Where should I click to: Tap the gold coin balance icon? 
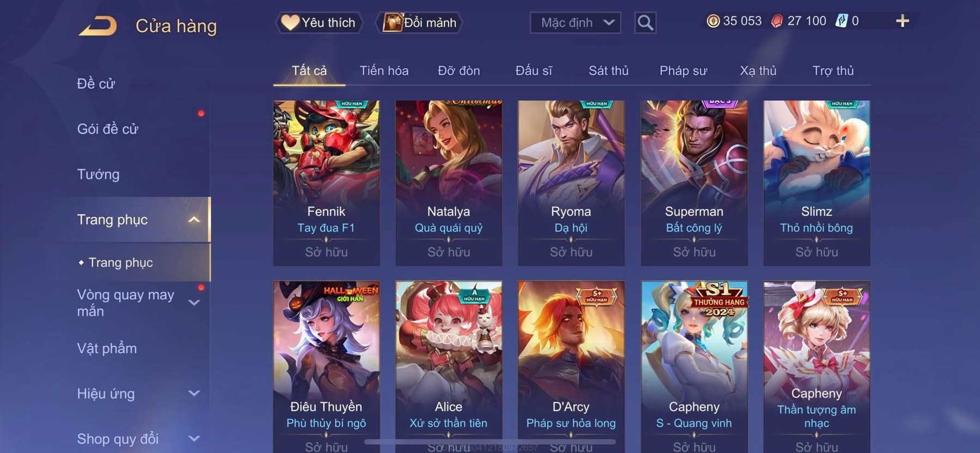click(x=713, y=21)
